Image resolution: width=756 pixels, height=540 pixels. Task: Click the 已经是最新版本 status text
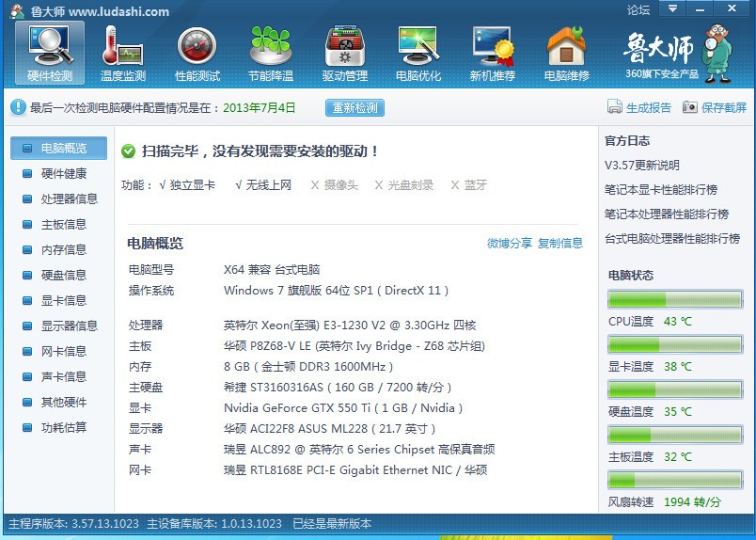click(x=332, y=524)
